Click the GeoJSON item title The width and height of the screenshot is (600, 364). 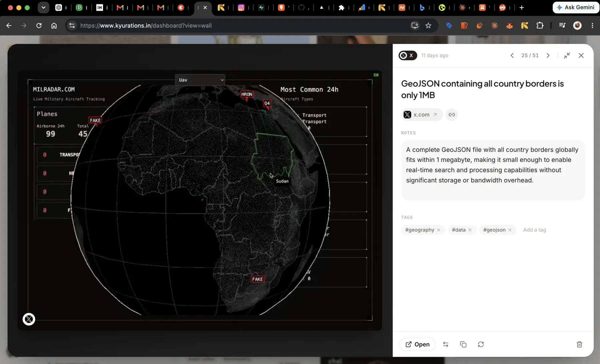coord(482,89)
